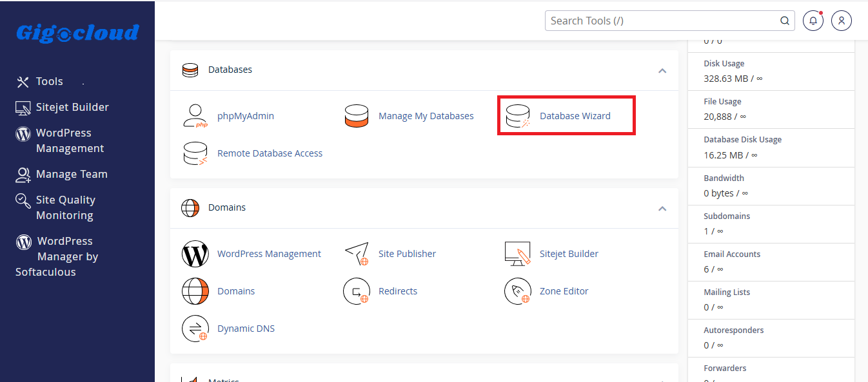Click the Databases section title

(230, 70)
